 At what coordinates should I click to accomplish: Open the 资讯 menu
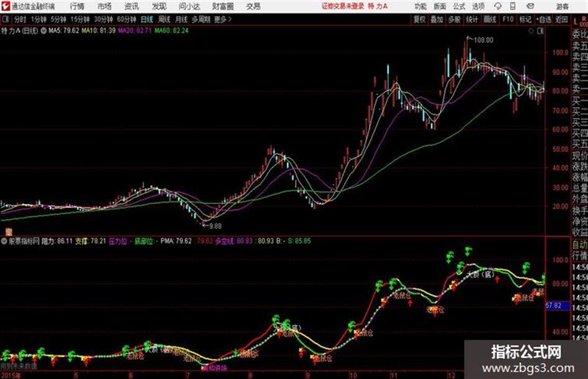click(x=131, y=6)
